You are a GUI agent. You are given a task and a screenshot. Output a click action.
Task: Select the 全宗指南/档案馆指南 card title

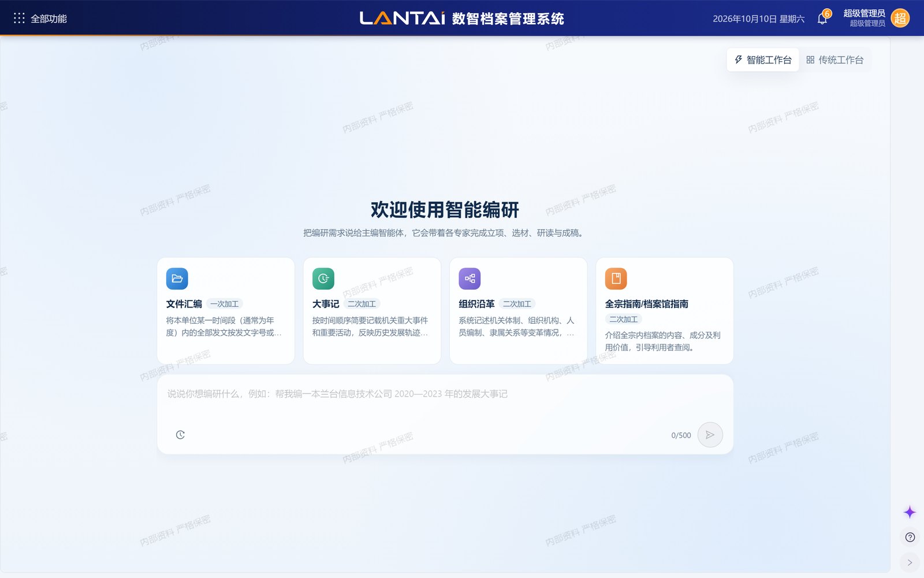pyautogui.click(x=647, y=304)
